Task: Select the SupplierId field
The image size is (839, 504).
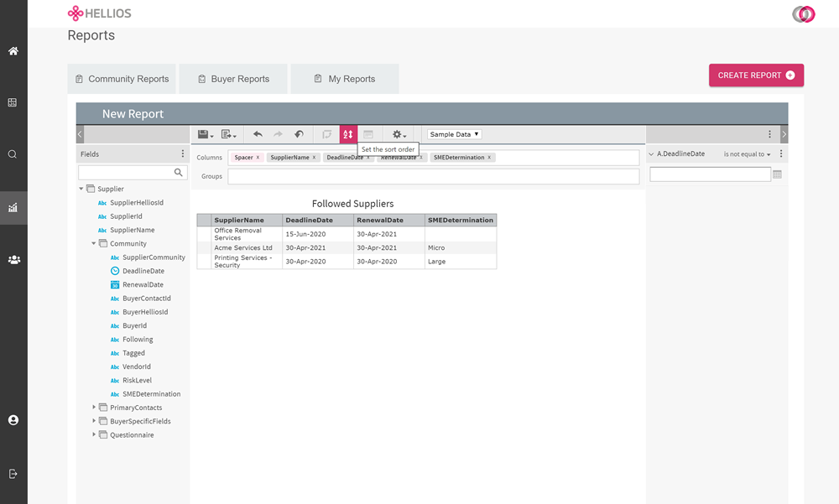Action: [x=126, y=216]
